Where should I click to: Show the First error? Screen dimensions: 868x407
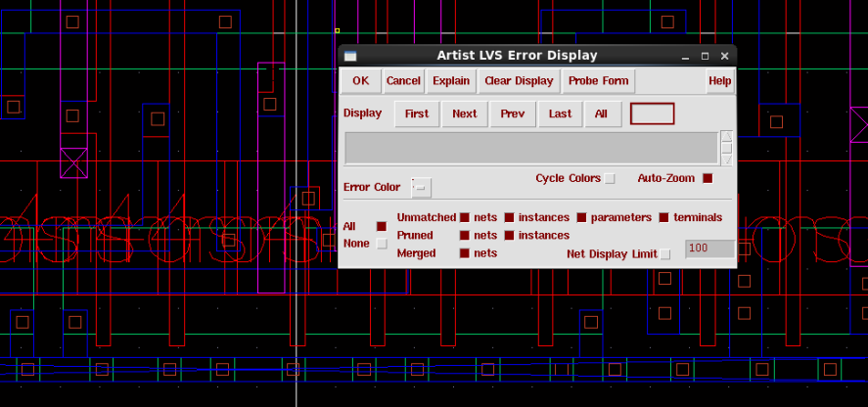[x=417, y=113]
